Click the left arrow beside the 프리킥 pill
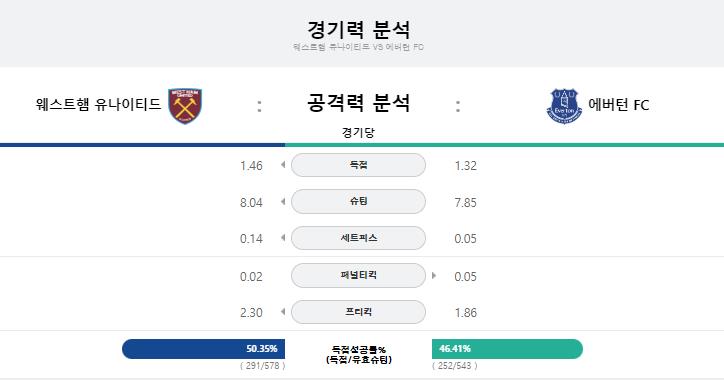This screenshot has width=724, height=380. pos(283,312)
